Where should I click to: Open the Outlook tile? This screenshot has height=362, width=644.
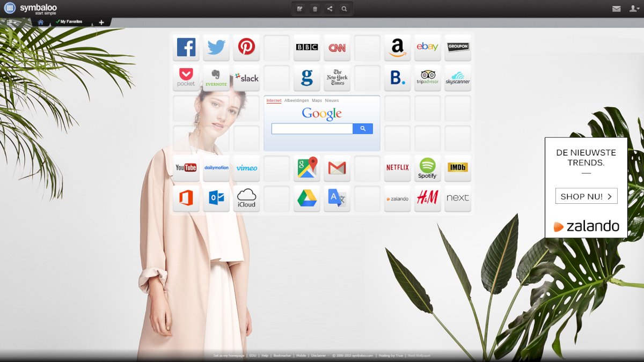(x=216, y=198)
